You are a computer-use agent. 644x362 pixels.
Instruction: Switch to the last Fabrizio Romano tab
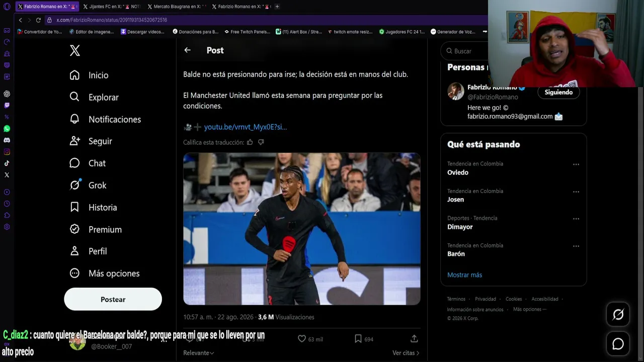pyautogui.click(x=240, y=7)
